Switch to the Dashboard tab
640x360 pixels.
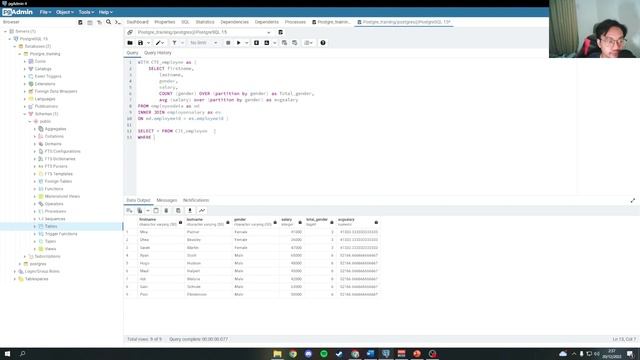tap(138, 22)
